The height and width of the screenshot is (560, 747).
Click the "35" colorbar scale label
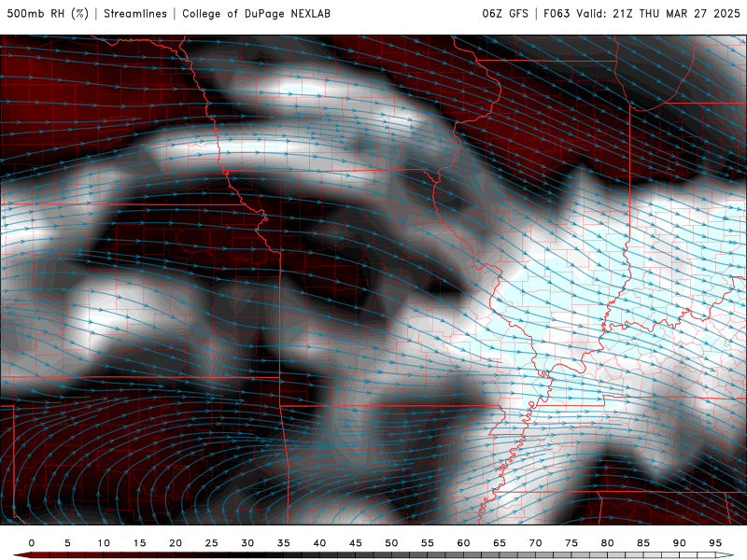click(284, 543)
